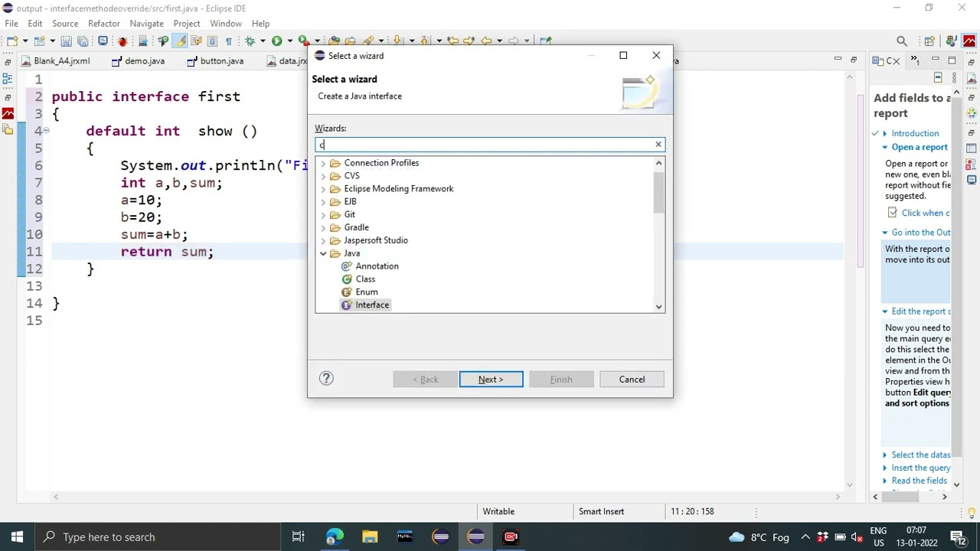Image resolution: width=980 pixels, height=551 pixels.
Task: Click the Save All toolbar icon
Action: pyautogui.click(x=81, y=41)
